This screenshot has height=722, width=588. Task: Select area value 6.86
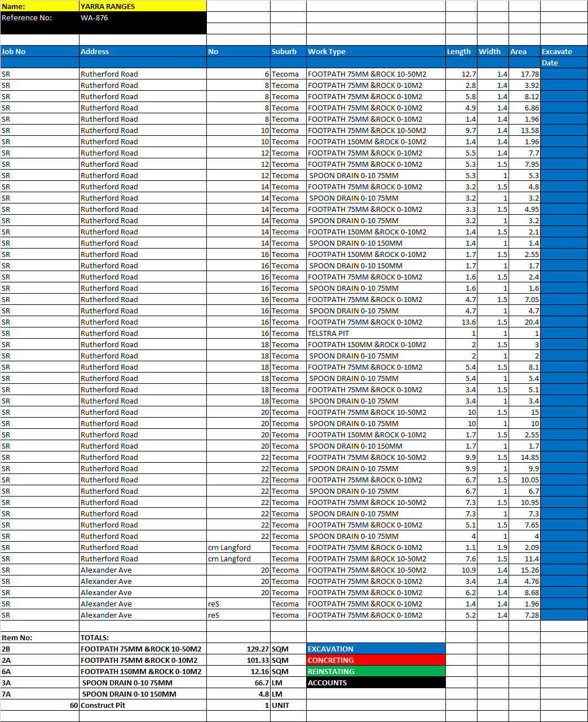pos(524,108)
